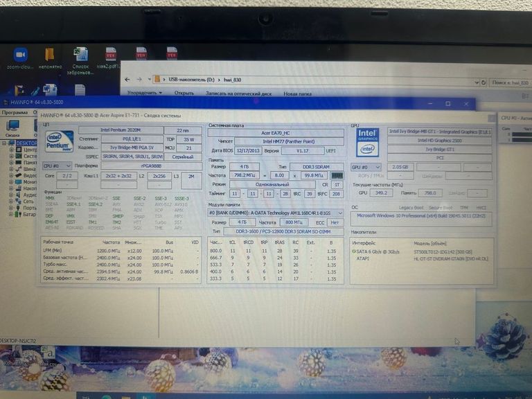Open the Упорядочить menu in Explorer
The image size is (532, 399).
pyautogui.click(x=145, y=92)
